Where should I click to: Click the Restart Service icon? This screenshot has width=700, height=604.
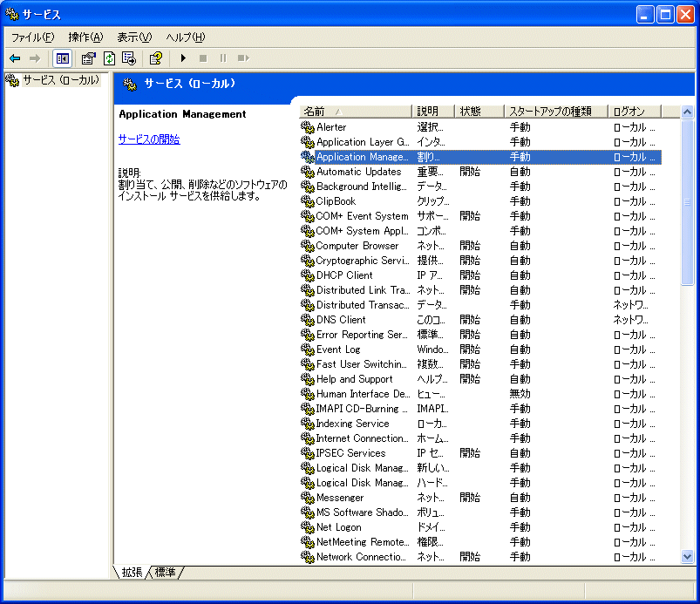pos(243,58)
